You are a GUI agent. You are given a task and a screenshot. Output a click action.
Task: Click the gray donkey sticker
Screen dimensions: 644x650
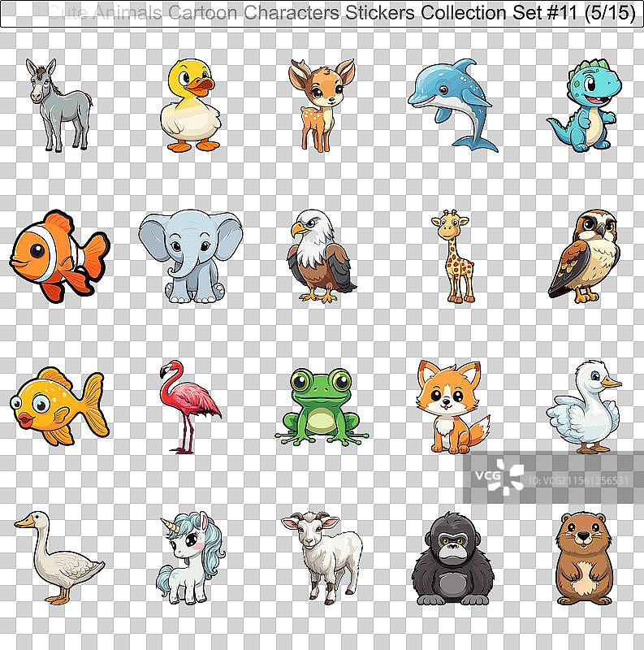[x=58, y=104]
